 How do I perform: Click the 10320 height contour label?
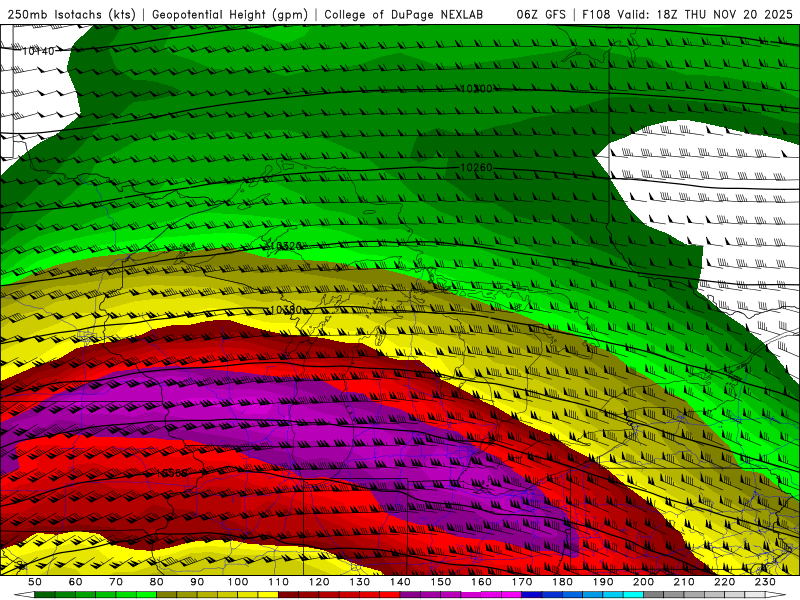(x=286, y=246)
